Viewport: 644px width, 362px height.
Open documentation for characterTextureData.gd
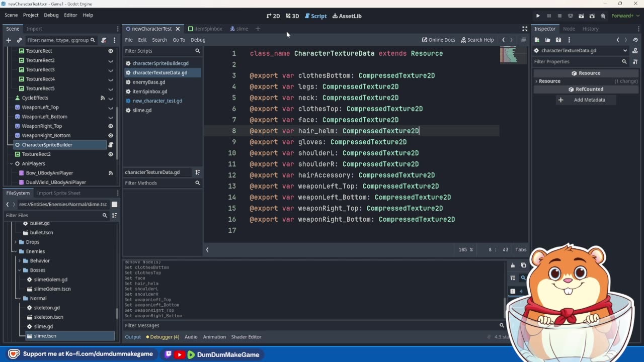coord(635,51)
